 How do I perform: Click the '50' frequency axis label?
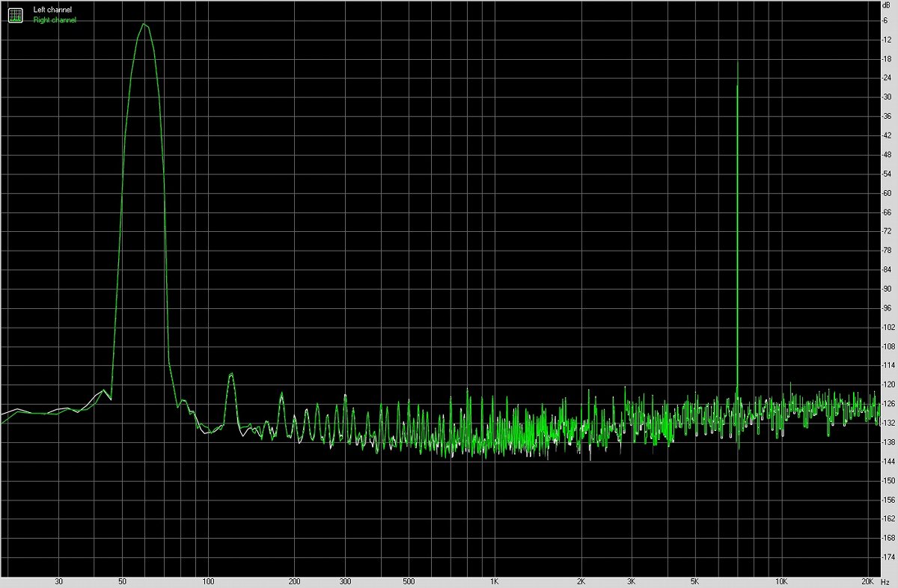point(122,581)
